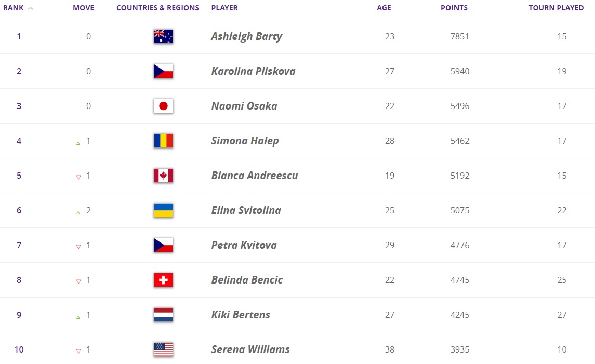Select Elina Svitolina's name
The height and width of the screenshot is (364, 595).
[x=246, y=210]
